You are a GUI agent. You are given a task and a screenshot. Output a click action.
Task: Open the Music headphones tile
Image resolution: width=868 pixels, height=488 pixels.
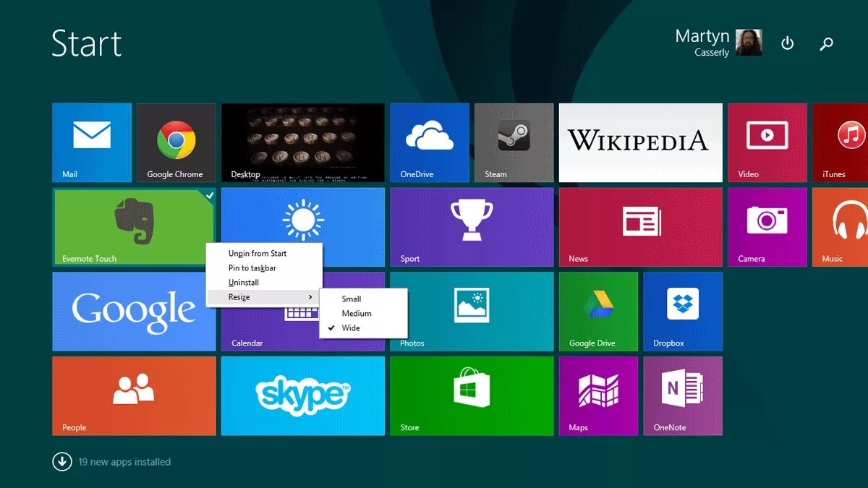tap(841, 227)
